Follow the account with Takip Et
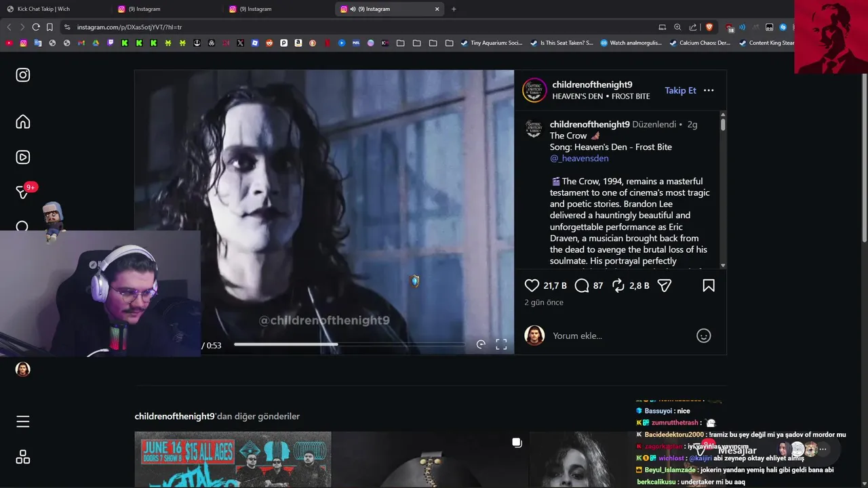The width and height of the screenshot is (868, 488). tap(680, 90)
